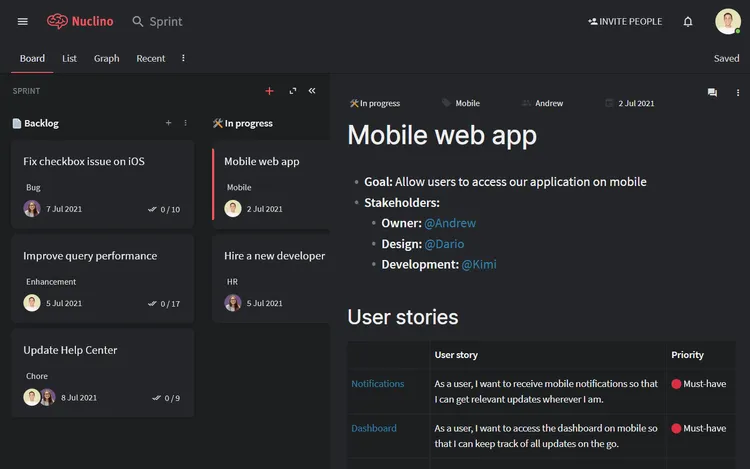Collapse the sprint sidebar panel

click(312, 90)
